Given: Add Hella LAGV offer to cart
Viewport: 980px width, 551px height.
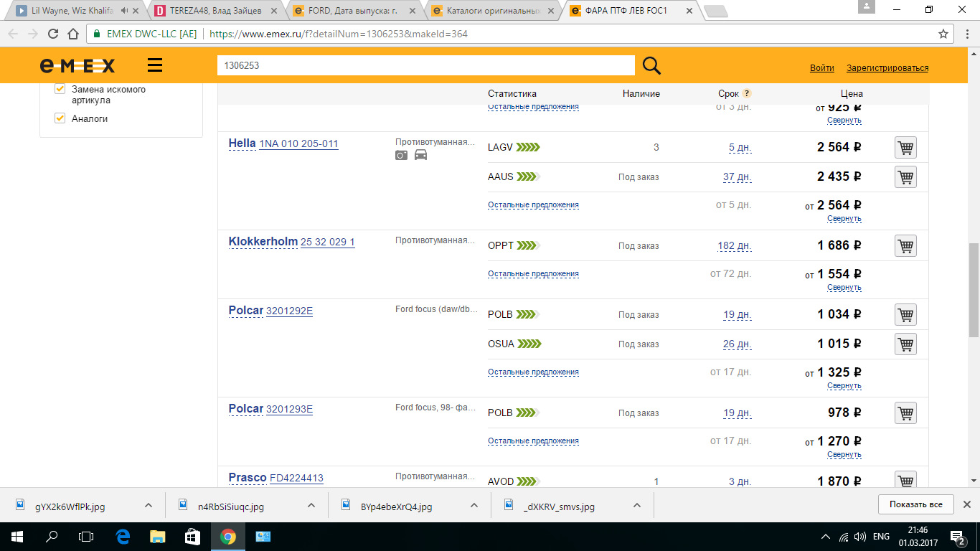Looking at the screenshot, I should (905, 148).
